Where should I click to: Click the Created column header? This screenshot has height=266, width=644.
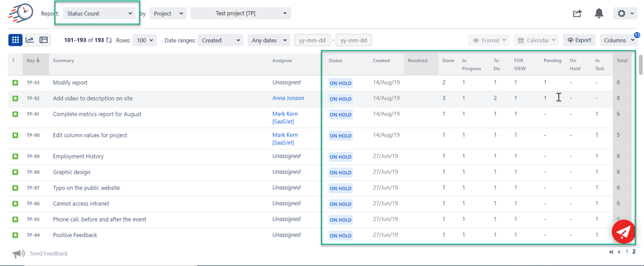click(x=381, y=61)
